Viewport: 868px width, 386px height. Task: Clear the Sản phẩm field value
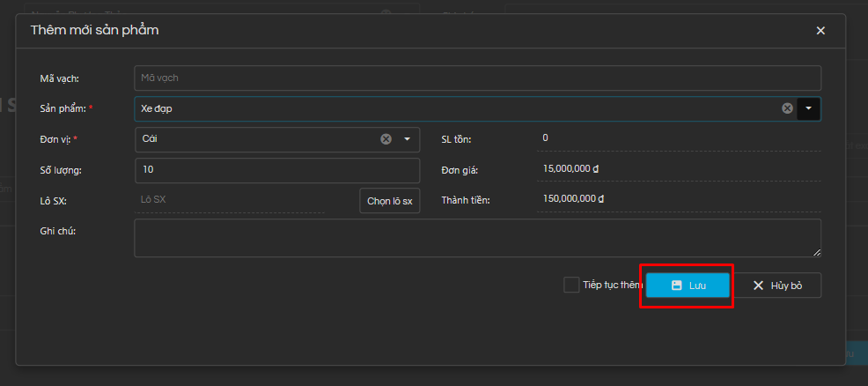787,108
